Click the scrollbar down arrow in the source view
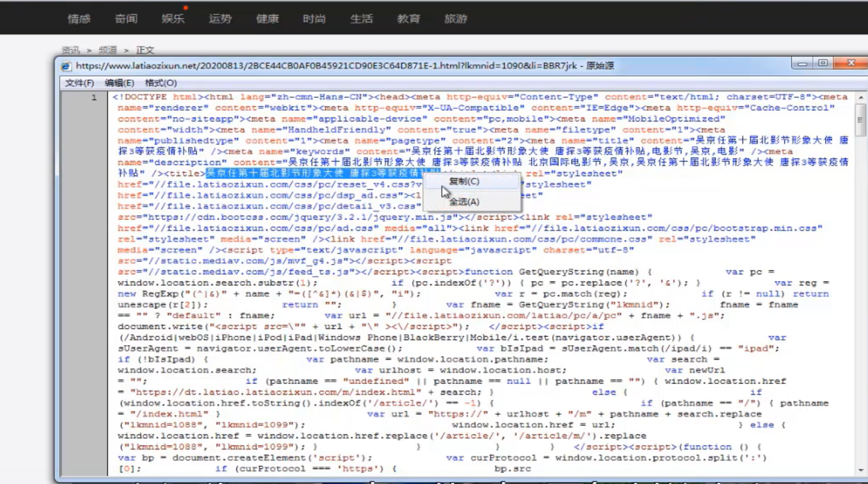The height and width of the screenshot is (484, 868). (861, 470)
